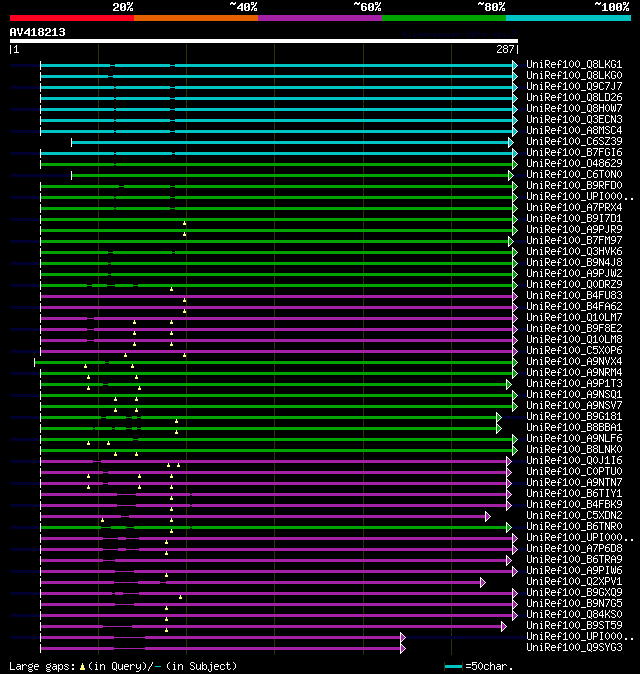Select the UniRef100_B9G181 label
Image resolution: width=640 pixels, height=674 pixels.
coord(574,417)
